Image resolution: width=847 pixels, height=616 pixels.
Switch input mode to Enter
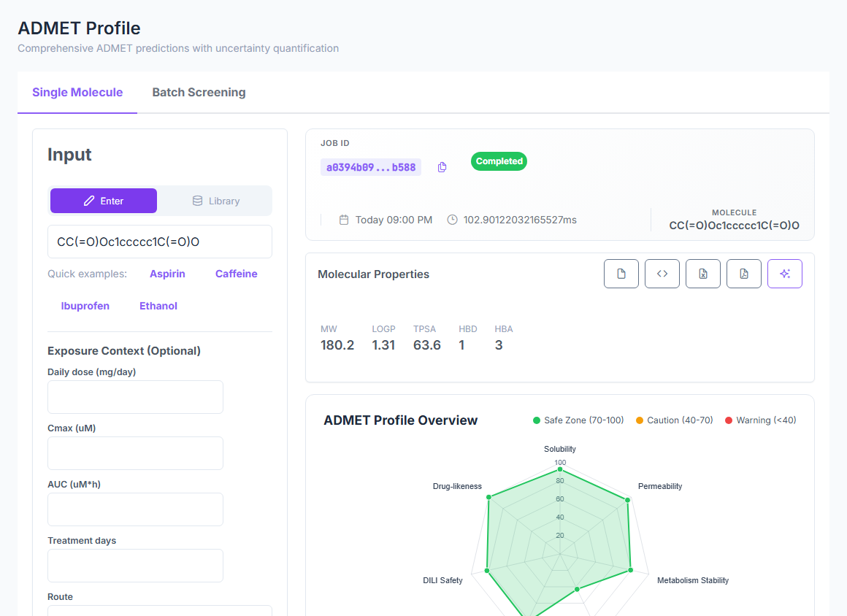coord(104,201)
